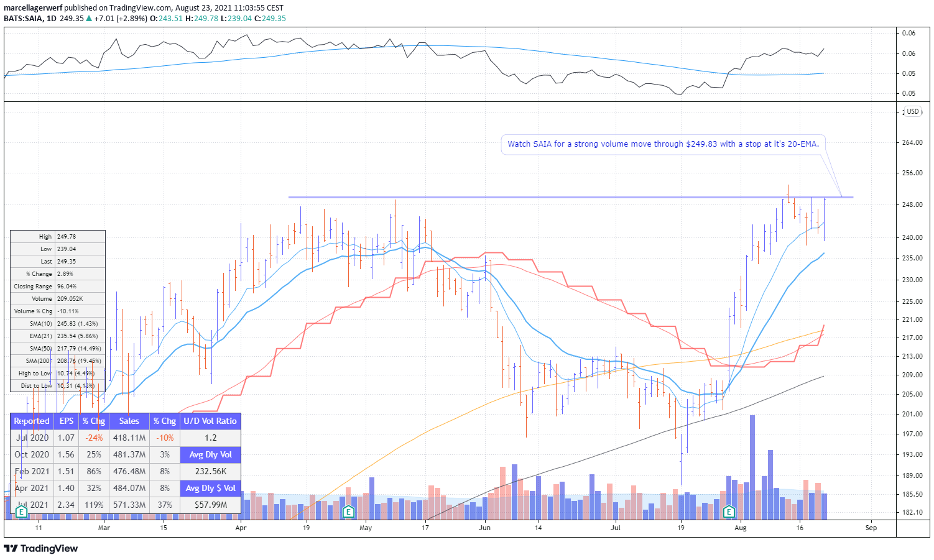Image resolution: width=934 pixels, height=560 pixels.
Task: Click the TradingView logo at bottom left
Action: [41, 548]
